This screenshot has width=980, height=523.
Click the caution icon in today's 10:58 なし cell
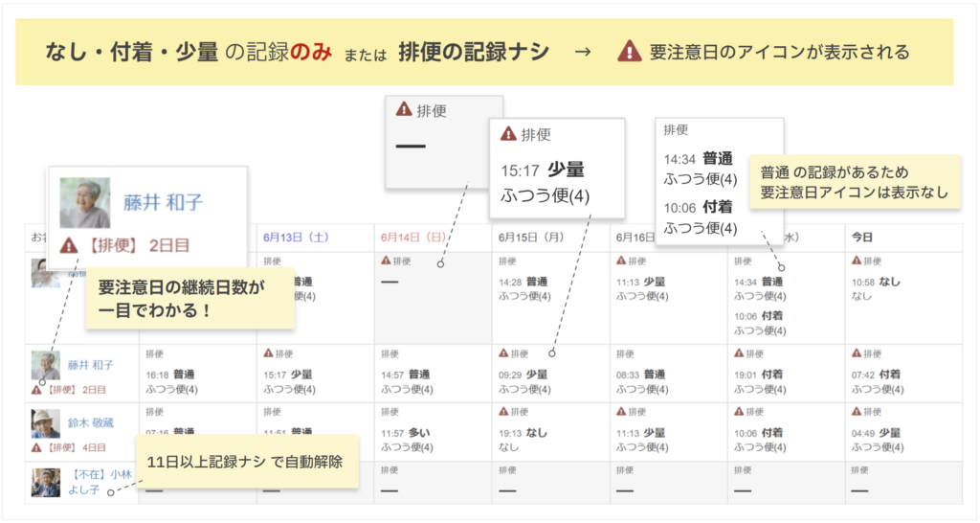857,261
